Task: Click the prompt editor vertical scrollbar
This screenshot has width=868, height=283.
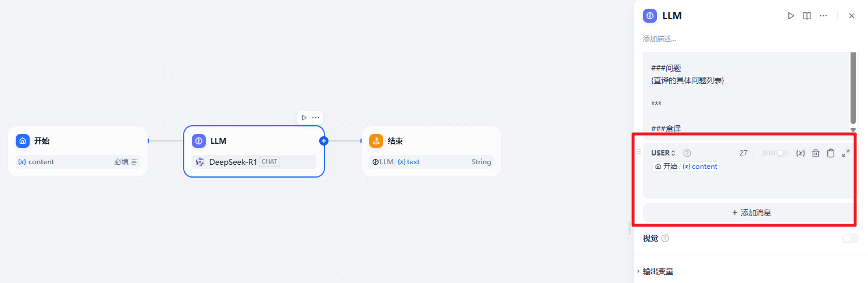Action: pos(853,87)
